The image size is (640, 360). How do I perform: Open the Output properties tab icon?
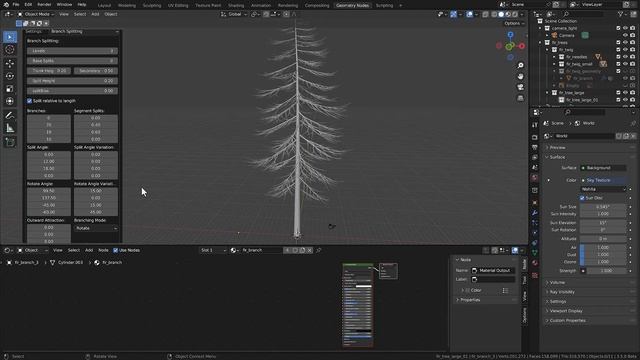tap(535, 147)
